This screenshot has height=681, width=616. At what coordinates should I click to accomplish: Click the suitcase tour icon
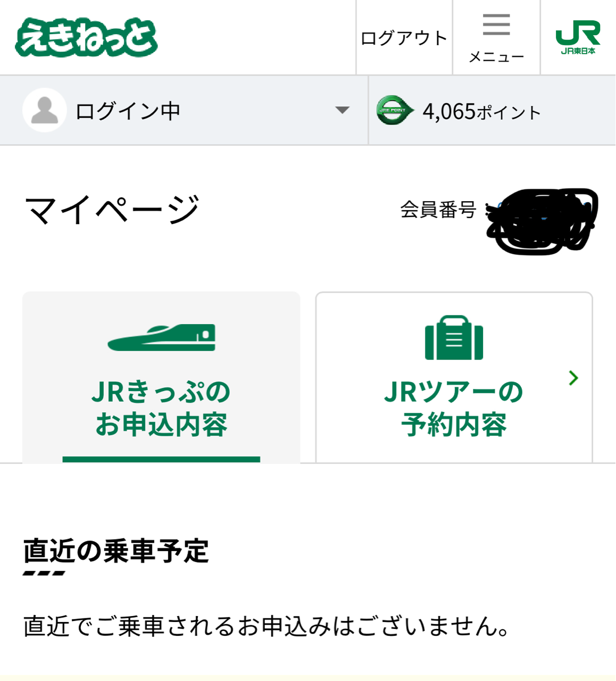point(454,338)
